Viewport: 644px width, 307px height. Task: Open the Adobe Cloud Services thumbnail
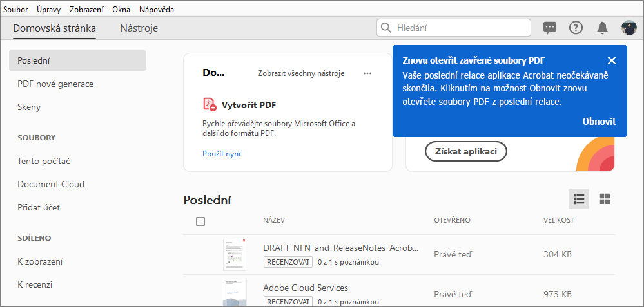pyautogui.click(x=234, y=293)
